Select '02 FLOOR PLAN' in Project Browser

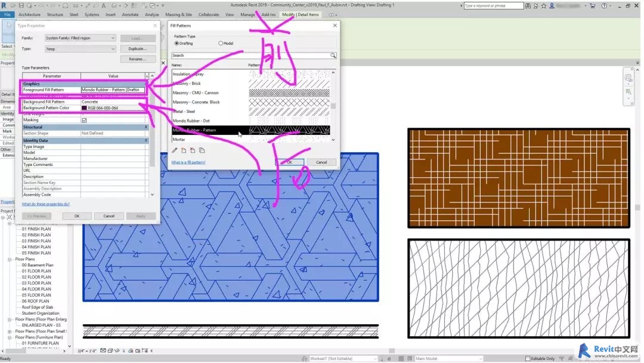pos(36,277)
